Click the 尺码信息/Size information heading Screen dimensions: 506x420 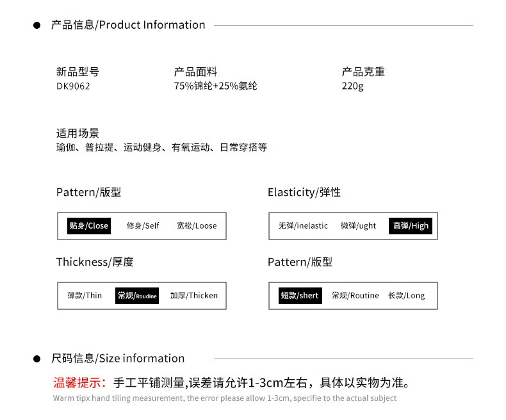click(x=118, y=359)
